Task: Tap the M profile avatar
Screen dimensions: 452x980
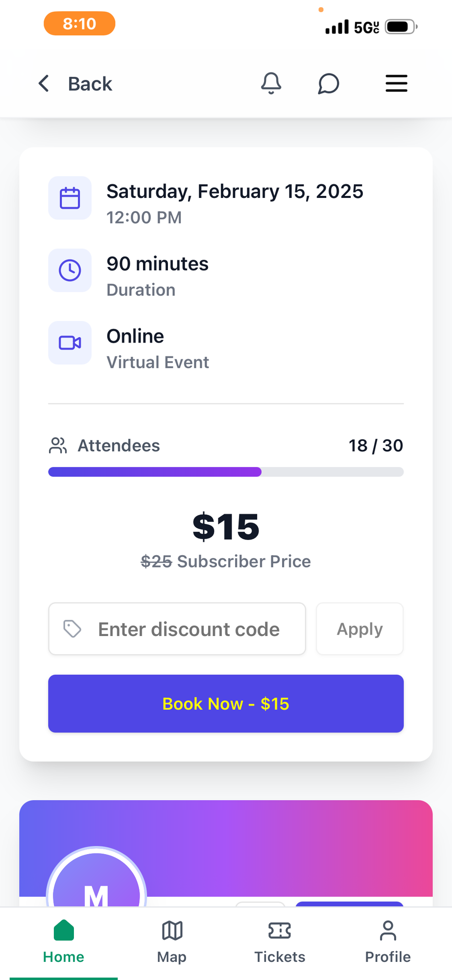Action: pyautogui.click(x=96, y=882)
